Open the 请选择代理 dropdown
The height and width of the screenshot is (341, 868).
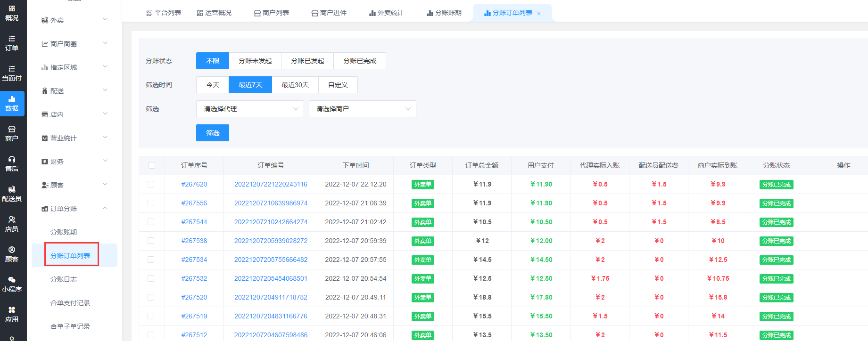pos(250,109)
